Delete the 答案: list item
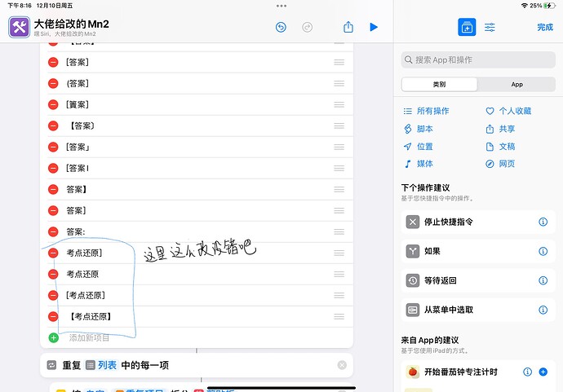This screenshot has height=392, width=563. [x=53, y=231]
